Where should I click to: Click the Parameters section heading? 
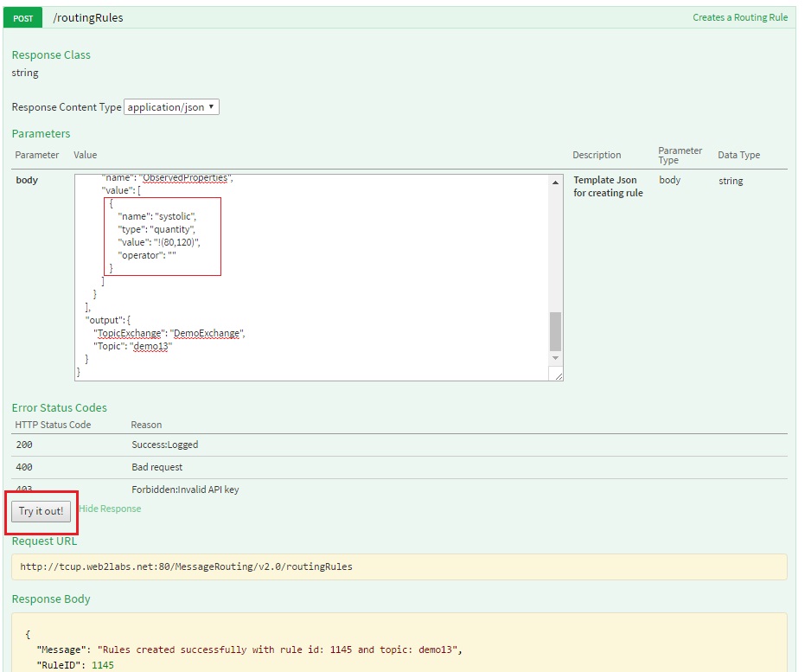41,133
